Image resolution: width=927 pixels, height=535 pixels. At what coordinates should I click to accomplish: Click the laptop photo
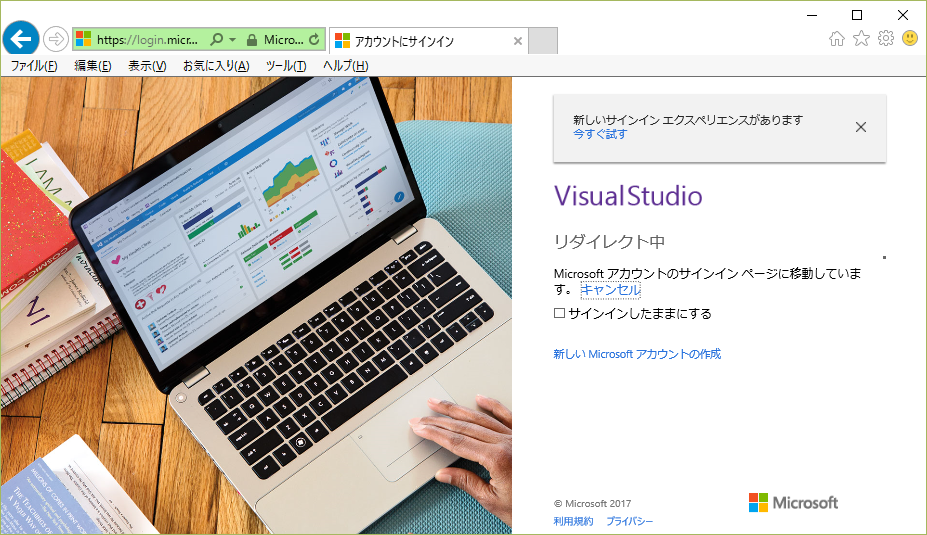click(256, 305)
